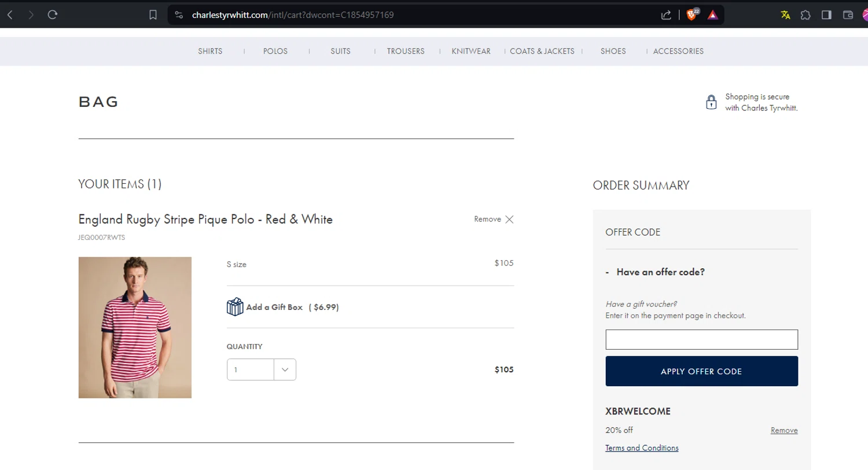The width and height of the screenshot is (868, 470).
Task: Click the secure shopping padlock icon
Action: click(711, 102)
